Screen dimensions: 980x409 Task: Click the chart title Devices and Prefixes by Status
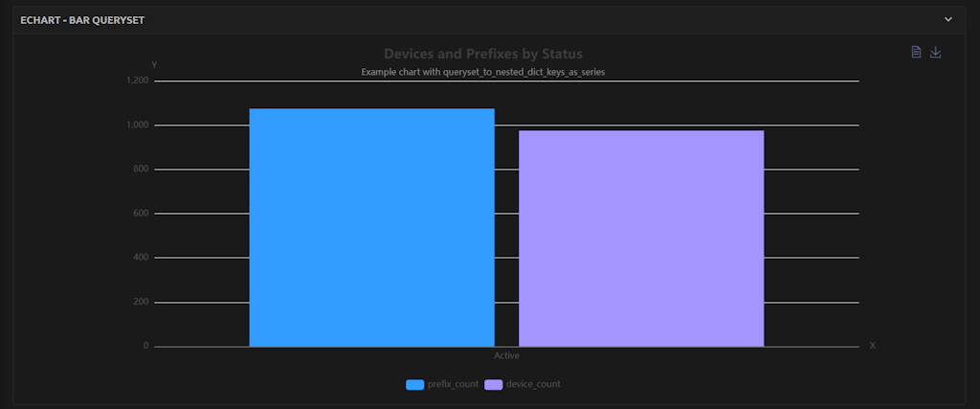(x=482, y=54)
